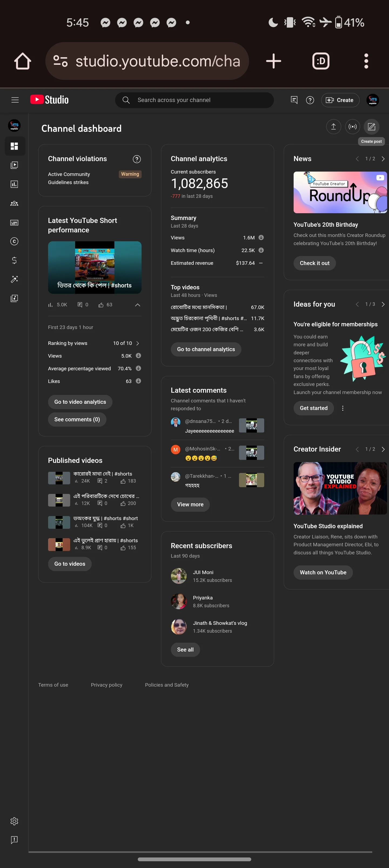Open Privacy policy link
The height and width of the screenshot is (868, 389).
107,685
